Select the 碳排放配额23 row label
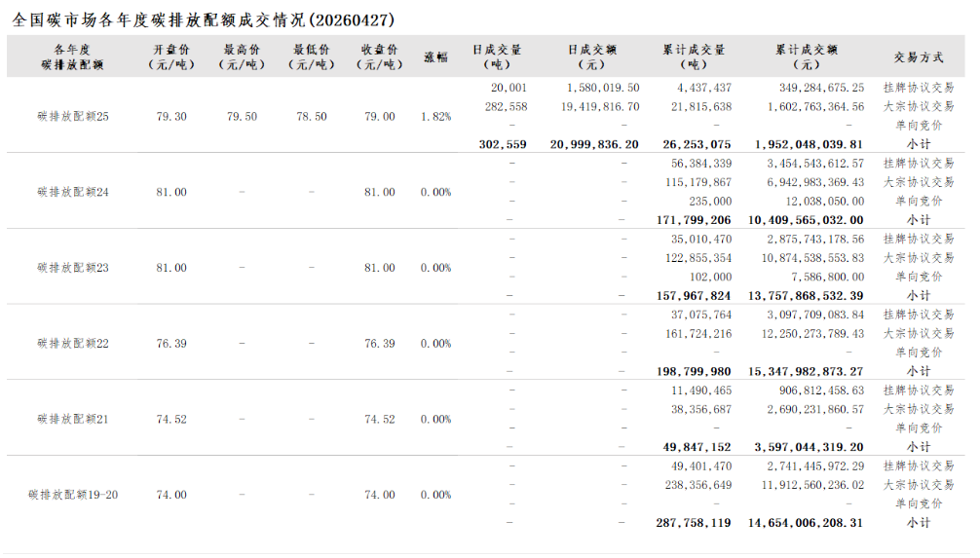The width and height of the screenshot is (980, 558). [x=73, y=268]
